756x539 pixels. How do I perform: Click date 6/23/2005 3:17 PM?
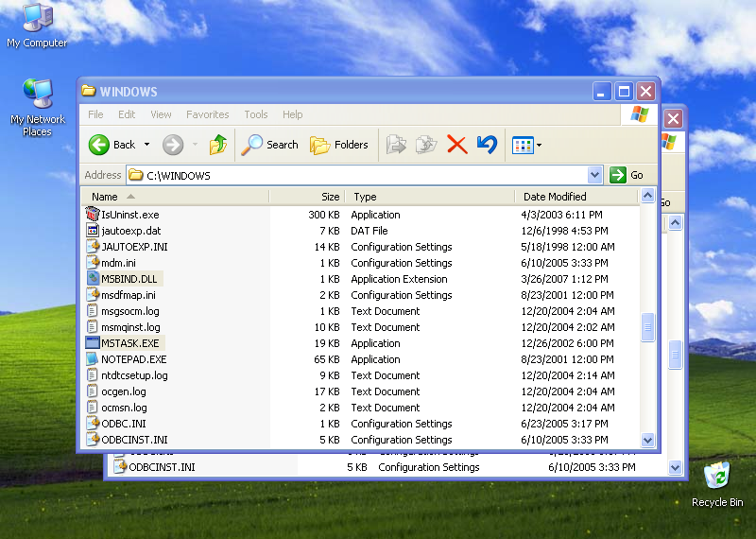click(564, 424)
